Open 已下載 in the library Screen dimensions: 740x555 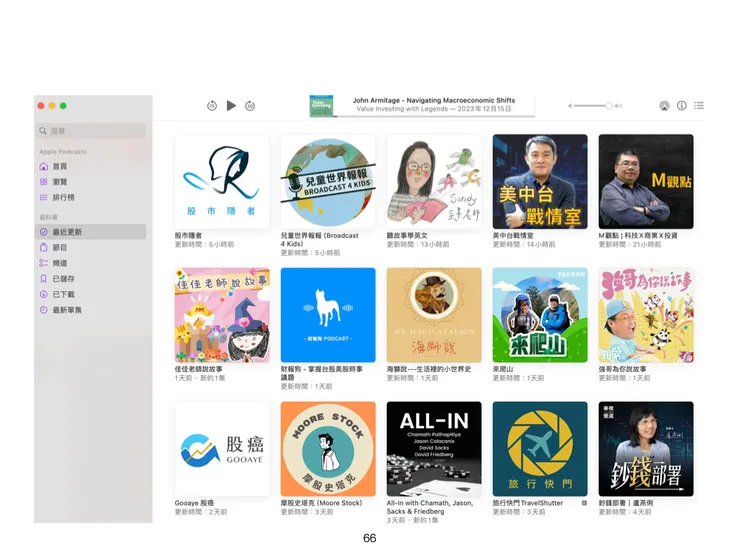[x=91, y=294]
